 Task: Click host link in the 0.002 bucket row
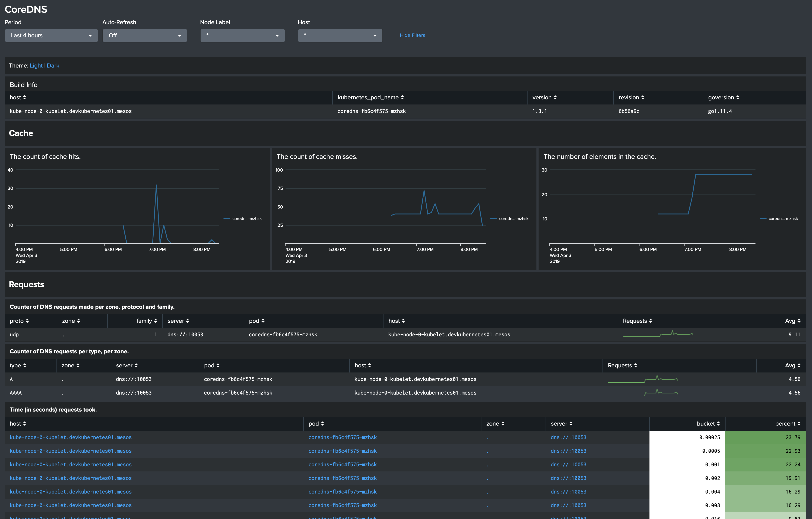pos(71,478)
